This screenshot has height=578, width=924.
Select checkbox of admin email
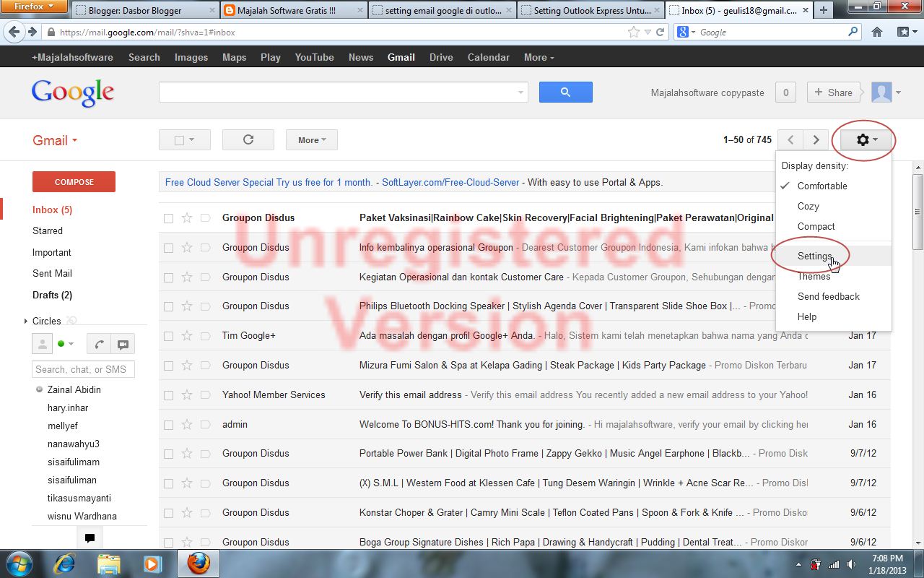click(x=168, y=425)
